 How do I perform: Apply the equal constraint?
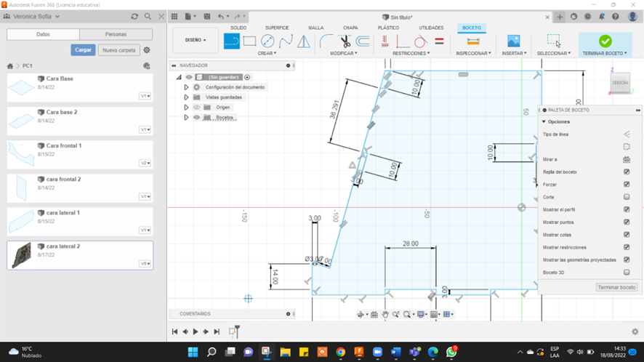coord(439,41)
